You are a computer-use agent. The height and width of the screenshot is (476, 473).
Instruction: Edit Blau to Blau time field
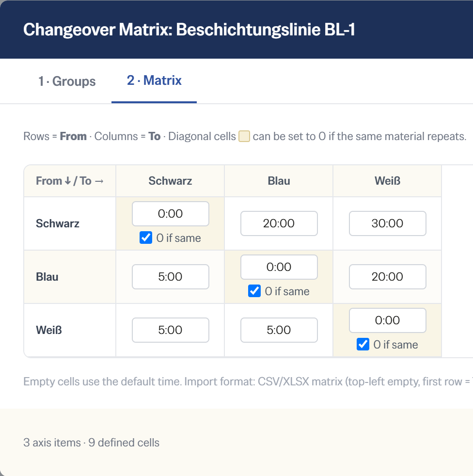click(279, 267)
